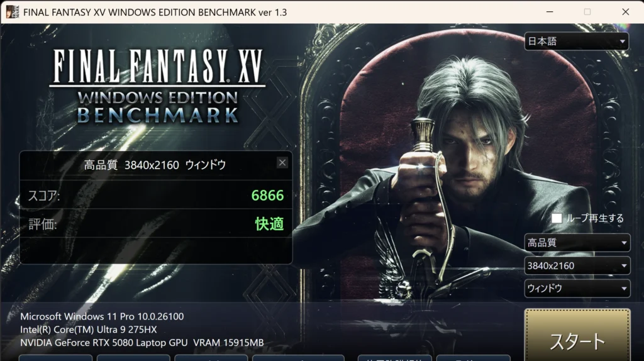Click the Intel Core Ultra 9 275HX line
Viewport: 644px width, 361px height.
point(88,330)
